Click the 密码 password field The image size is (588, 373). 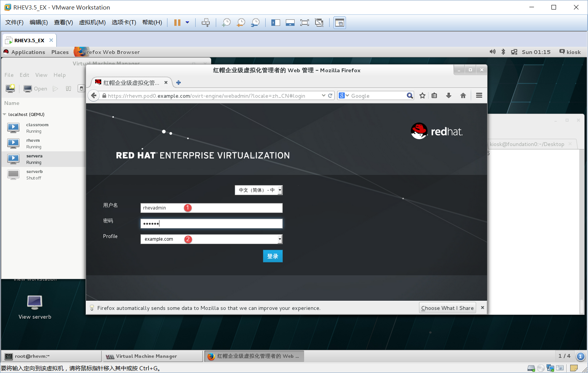point(212,224)
